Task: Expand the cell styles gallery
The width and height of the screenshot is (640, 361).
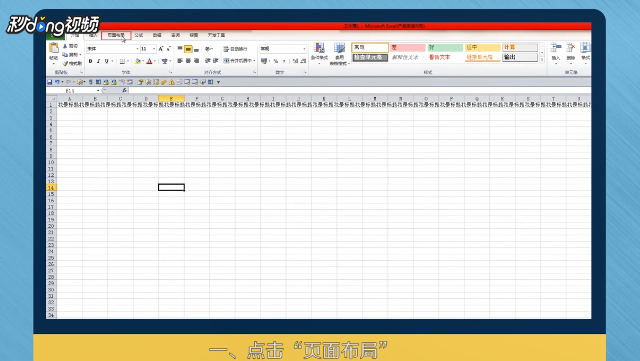Action: (x=542, y=60)
